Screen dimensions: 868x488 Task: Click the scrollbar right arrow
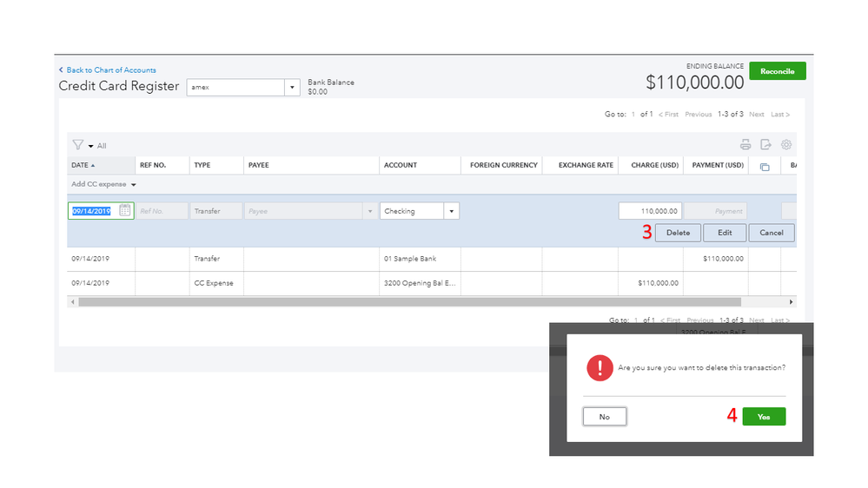(x=791, y=302)
